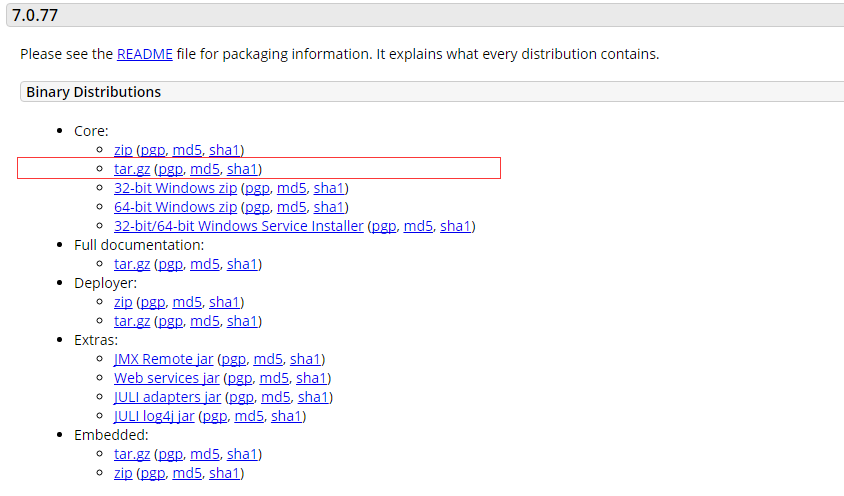Viewport: 844px width, 496px height.
Task: Download the Embedded tar.gz distribution
Action: pos(131,454)
